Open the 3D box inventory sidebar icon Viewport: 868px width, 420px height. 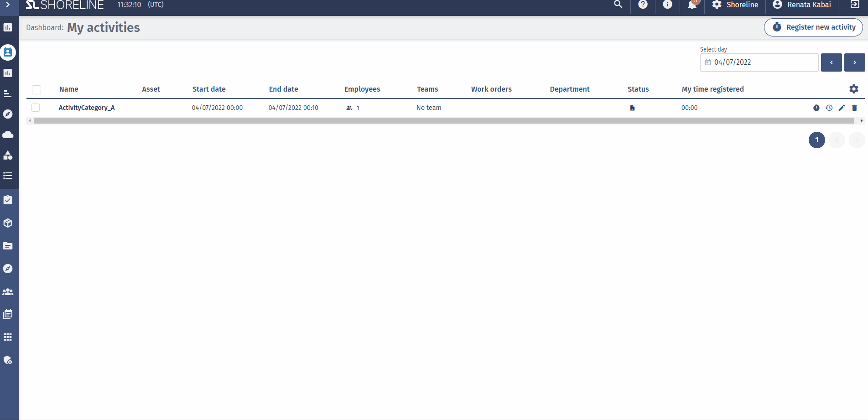point(8,223)
